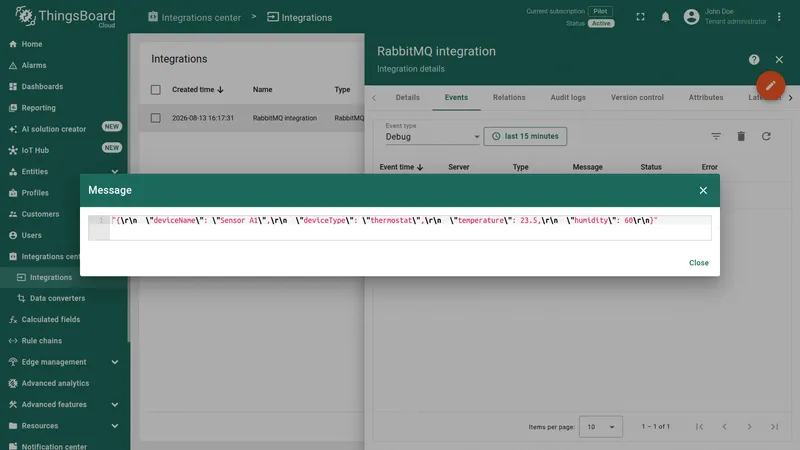Open Data converters in the sidebar
The image size is (800, 450).
tap(57, 298)
